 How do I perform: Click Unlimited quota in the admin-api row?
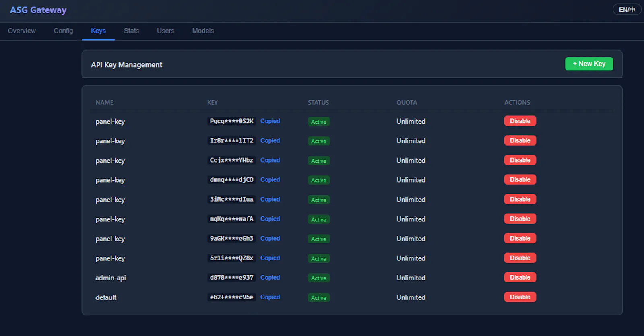411,278
